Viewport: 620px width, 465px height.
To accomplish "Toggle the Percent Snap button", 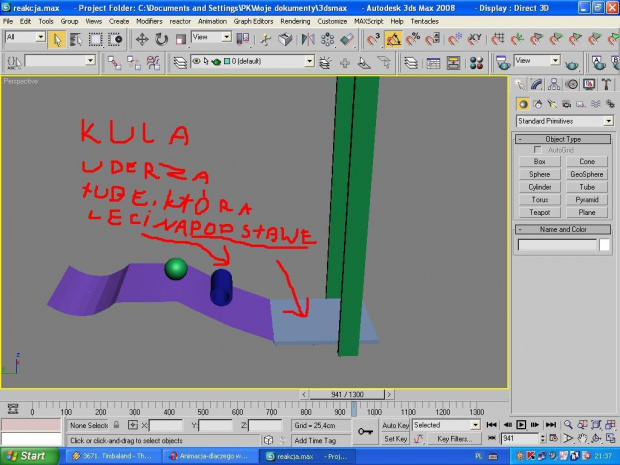I will pyautogui.click(x=413, y=40).
